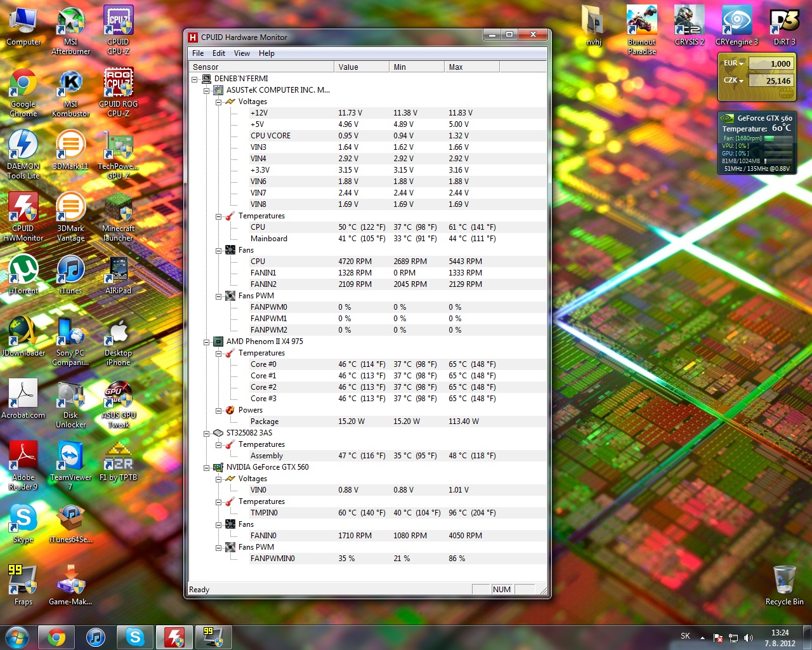The image size is (812, 650).
Task: Collapse the GTX 560 Fans PWM group
Action: 219,548
